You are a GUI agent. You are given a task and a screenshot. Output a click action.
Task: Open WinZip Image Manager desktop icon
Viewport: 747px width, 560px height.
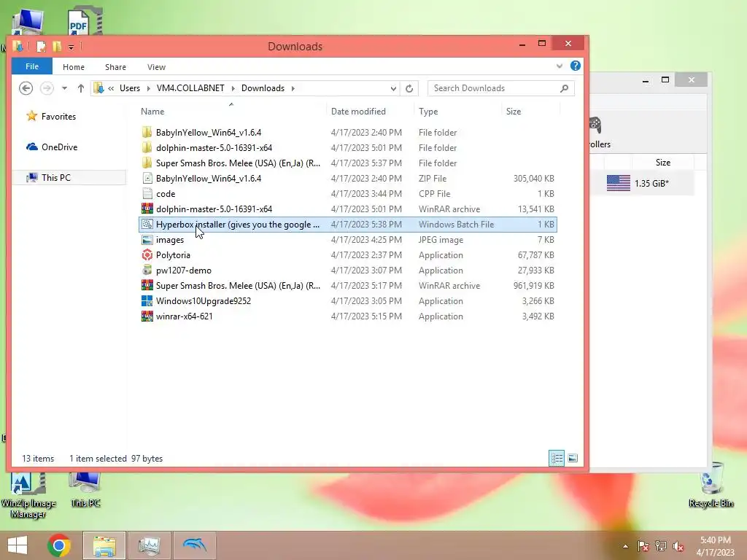(28, 496)
